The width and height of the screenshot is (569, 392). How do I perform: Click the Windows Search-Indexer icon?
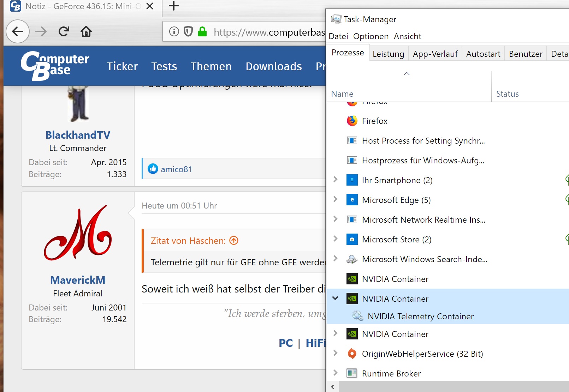[x=352, y=259]
